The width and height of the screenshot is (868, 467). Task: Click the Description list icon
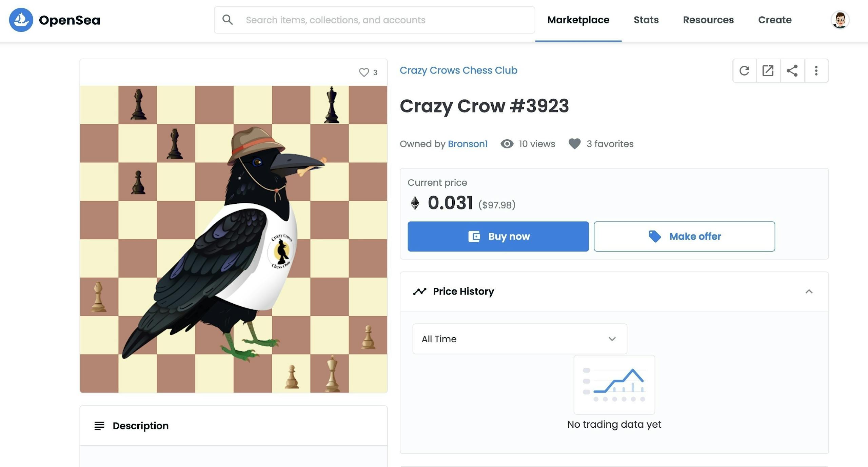coord(99,426)
